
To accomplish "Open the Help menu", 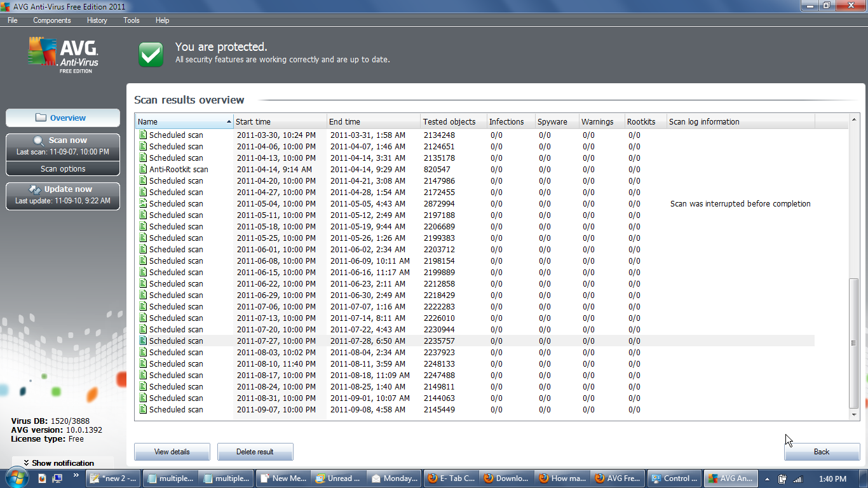I will point(163,20).
